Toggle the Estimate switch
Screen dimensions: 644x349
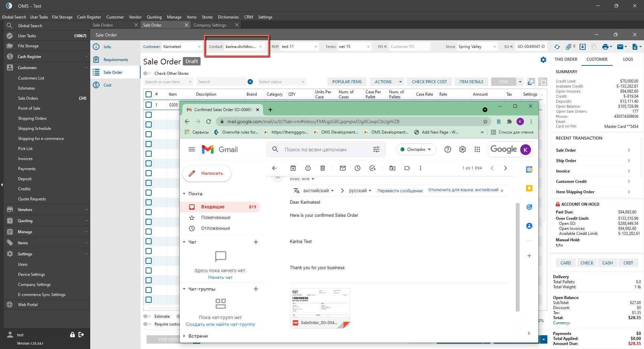147,316
